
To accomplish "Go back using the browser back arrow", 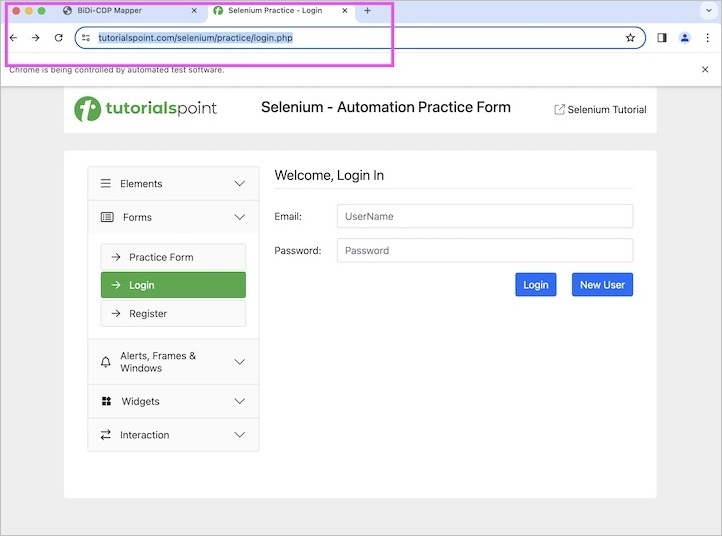I will tap(13, 38).
